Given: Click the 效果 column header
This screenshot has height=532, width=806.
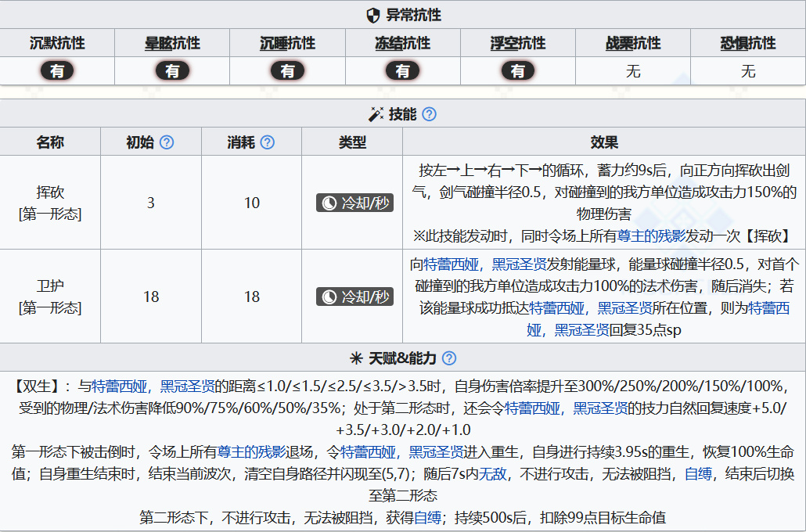Looking at the screenshot, I should pos(604,142).
